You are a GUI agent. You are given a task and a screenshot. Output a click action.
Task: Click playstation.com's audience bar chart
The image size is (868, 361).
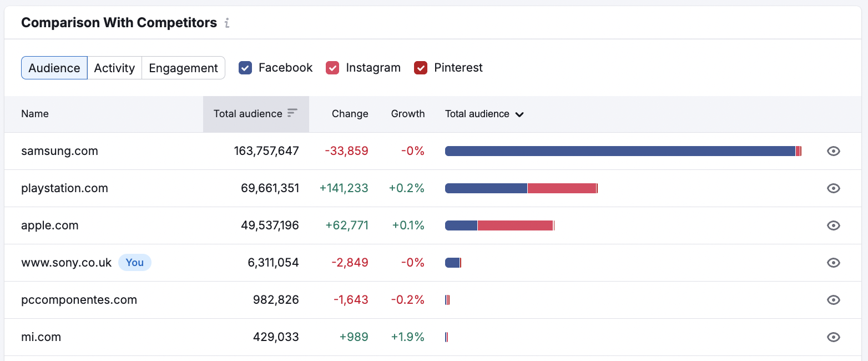pyautogui.click(x=521, y=188)
